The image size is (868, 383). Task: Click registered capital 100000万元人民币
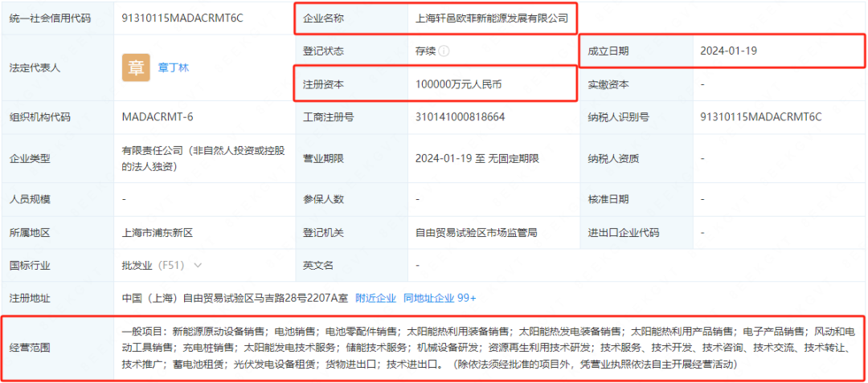(459, 84)
